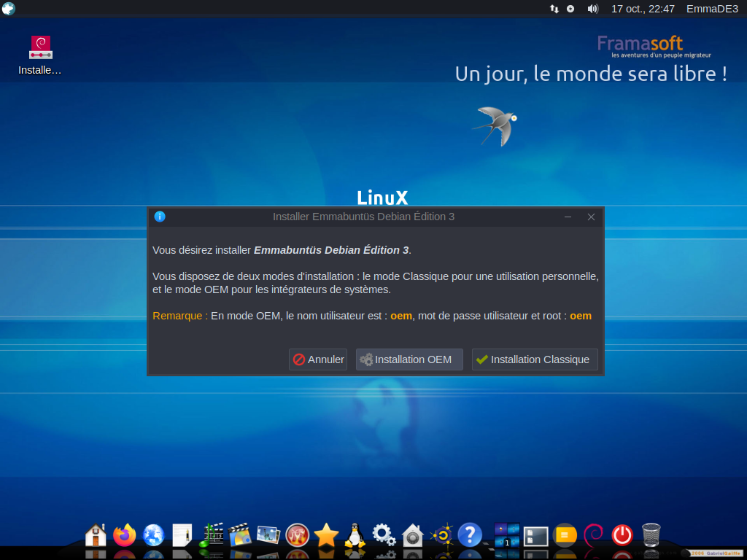Open the red flame burning dock icon
Viewport: 747px width, 560px height.
click(x=298, y=535)
